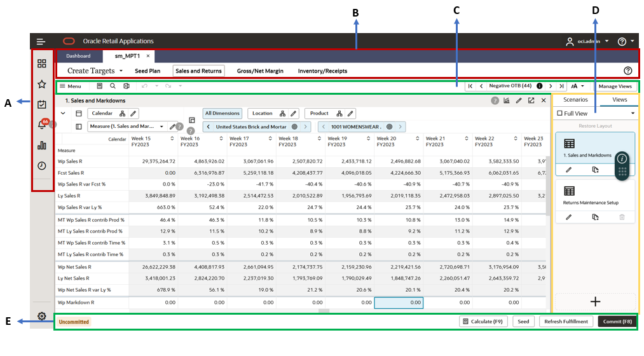Copy the Returns Maintenance Setup view card
The image size is (644, 356).
pos(595,217)
